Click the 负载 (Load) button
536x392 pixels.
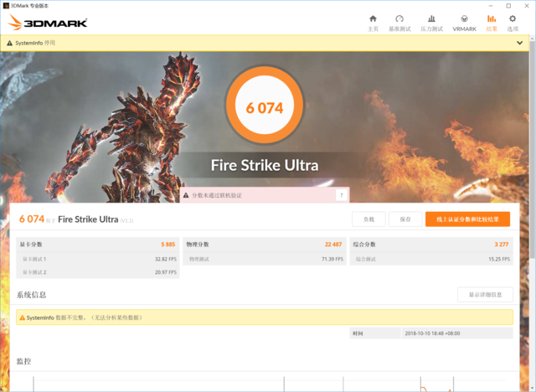(368, 219)
